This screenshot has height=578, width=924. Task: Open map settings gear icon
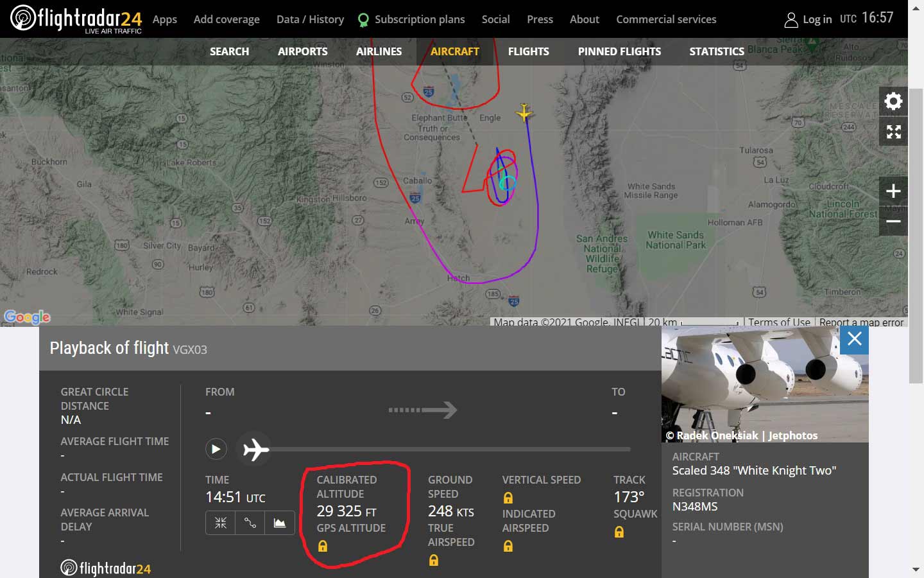coord(893,101)
